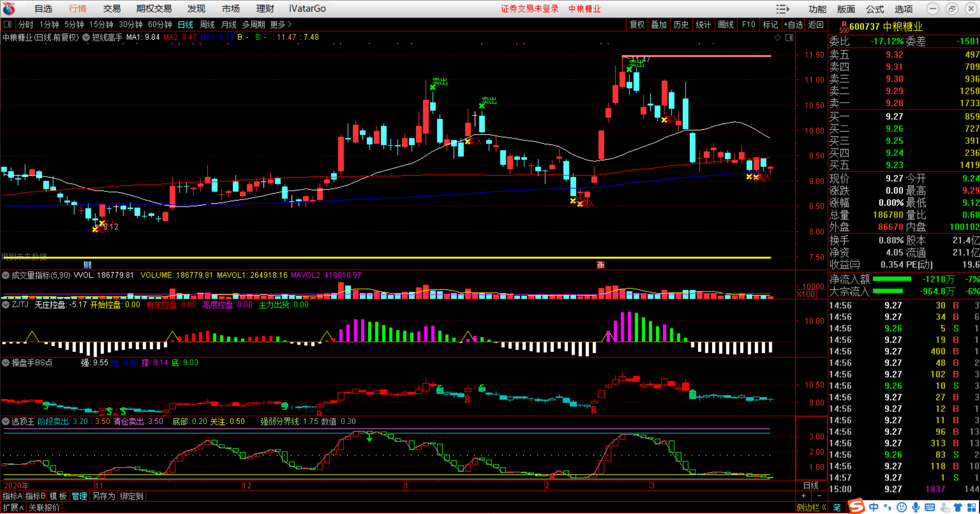The image size is (980, 514).
Task: Select the 日线 daily period tab
Action: [186, 25]
